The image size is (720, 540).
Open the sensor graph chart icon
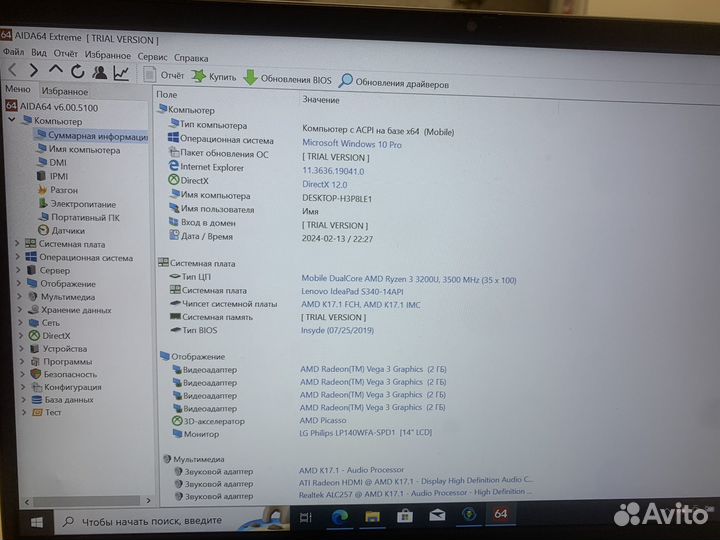click(121, 73)
